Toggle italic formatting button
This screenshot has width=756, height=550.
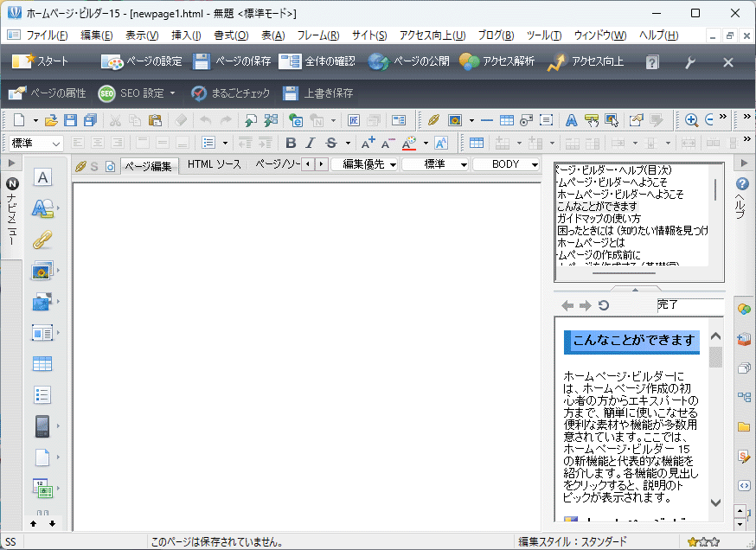(311, 143)
